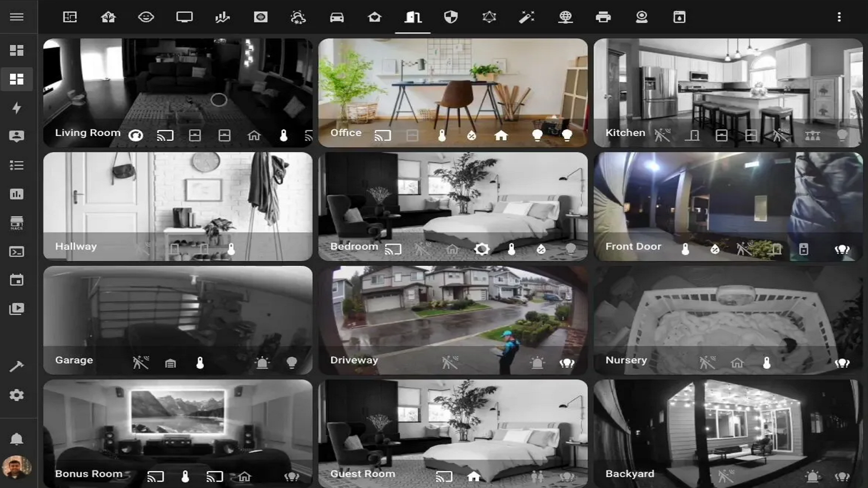
Task: Open the three-dot overflow menu
Action: (x=839, y=17)
